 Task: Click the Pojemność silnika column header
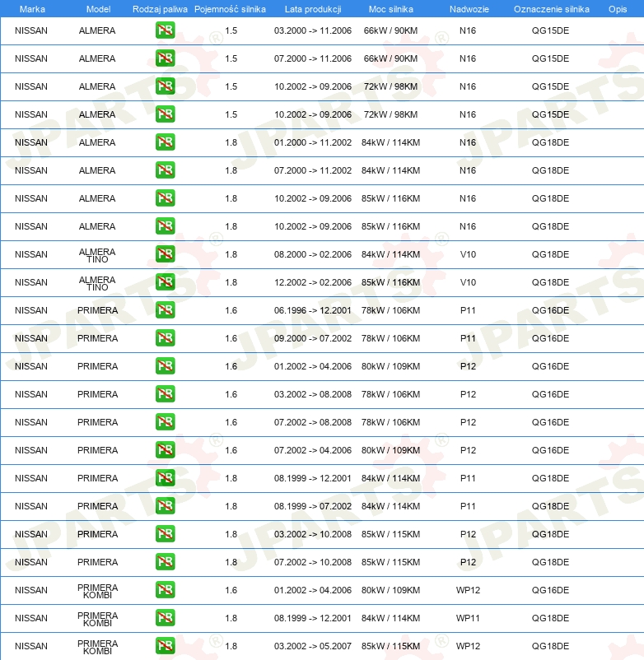coord(230,9)
